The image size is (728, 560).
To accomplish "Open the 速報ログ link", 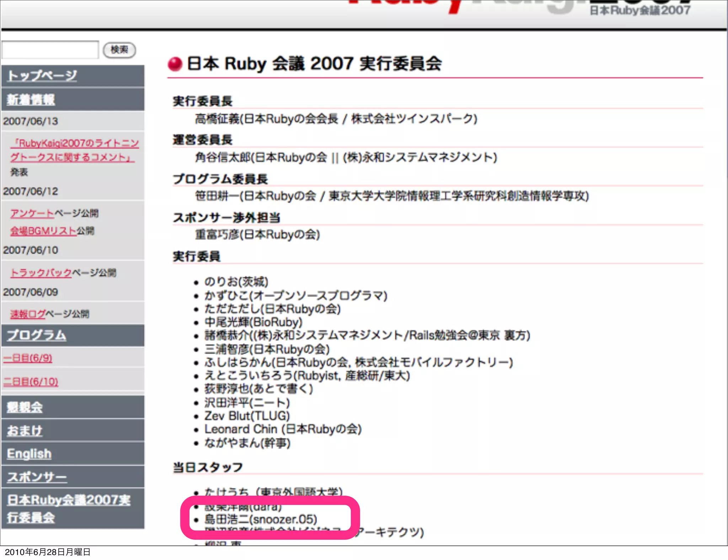I will (28, 314).
